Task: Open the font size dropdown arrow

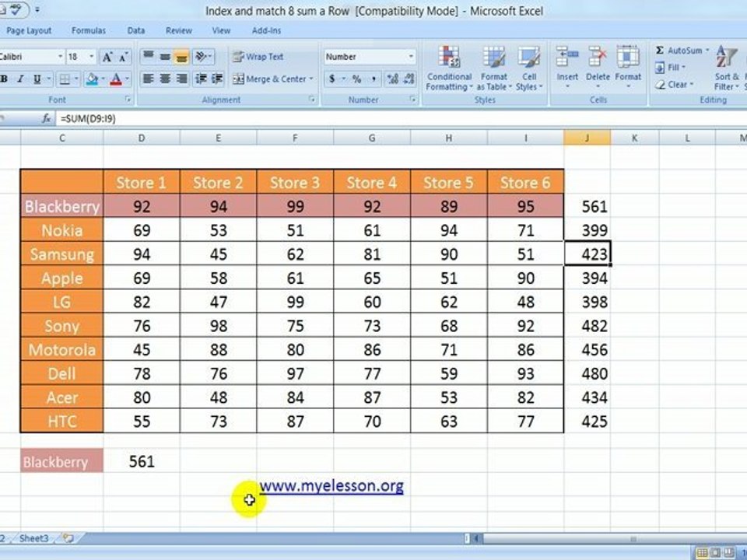Action: [92, 57]
